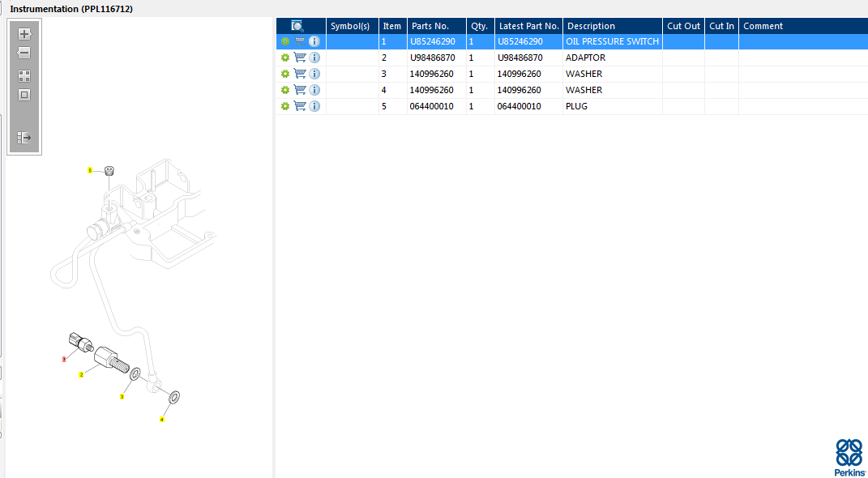
Task: Click the single-square fit view icon
Action: click(x=24, y=95)
